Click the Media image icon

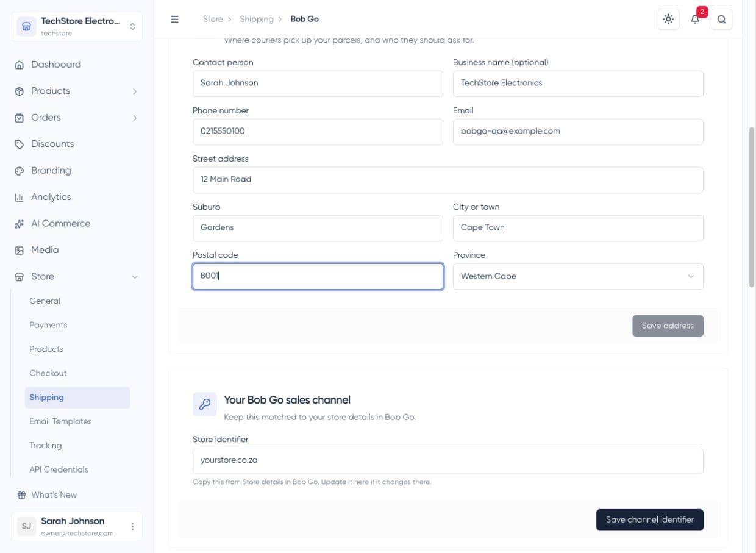[x=20, y=250]
